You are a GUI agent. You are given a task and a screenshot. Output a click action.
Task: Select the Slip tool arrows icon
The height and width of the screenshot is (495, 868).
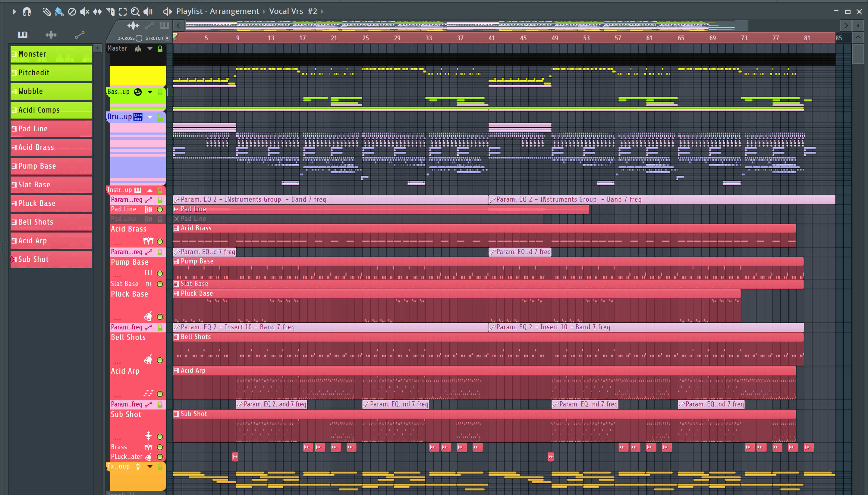tap(97, 12)
